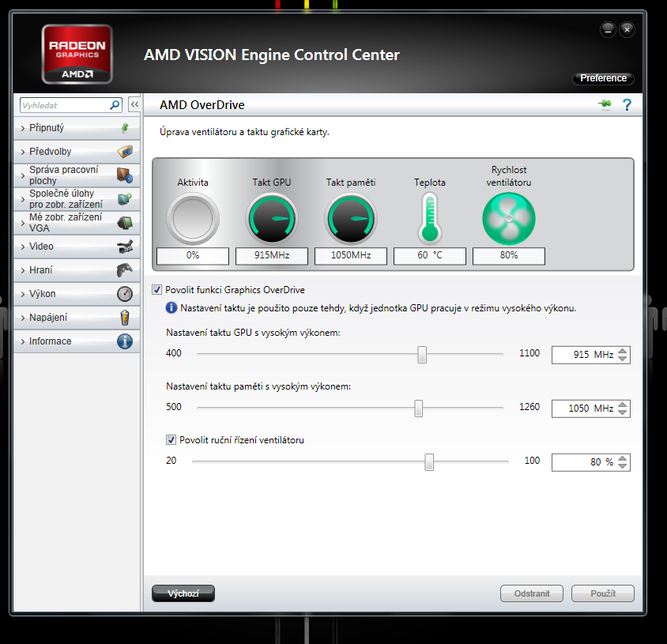Decrease fan percentage with down spinner arrow
The width and height of the screenshot is (667, 644).
tap(623, 465)
